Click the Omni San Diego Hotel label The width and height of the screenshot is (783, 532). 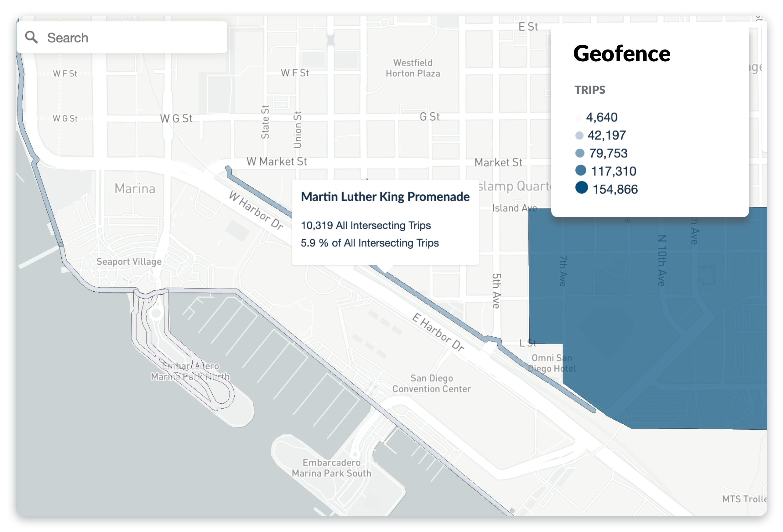[552, 363]
